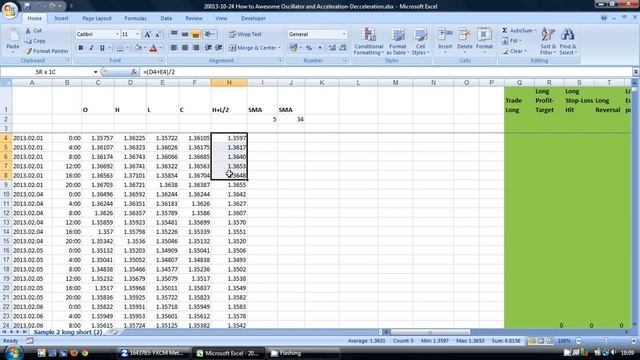The width and height of the screenshot is (640, 360).
Task: Apply Accounting Number Format icon
Action: coord(293,48)
